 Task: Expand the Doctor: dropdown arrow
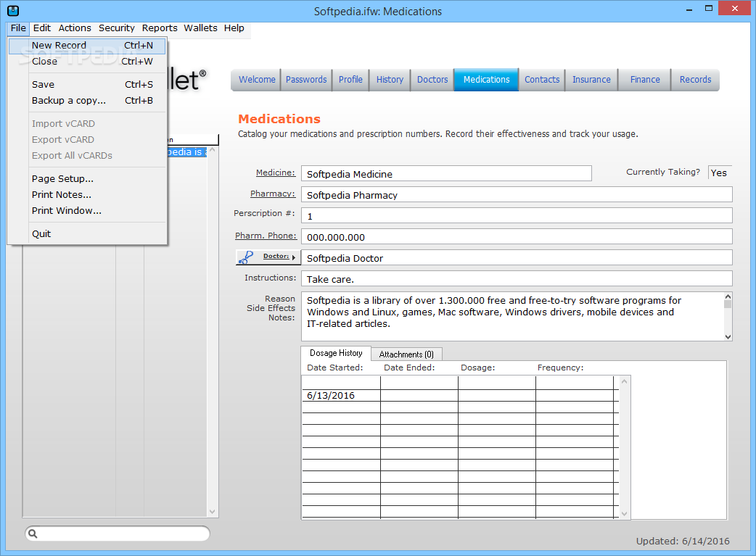click(294, 257)
